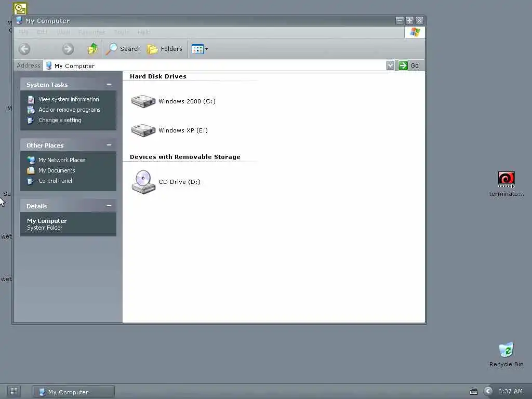Open the View menu

coord(63,32)
